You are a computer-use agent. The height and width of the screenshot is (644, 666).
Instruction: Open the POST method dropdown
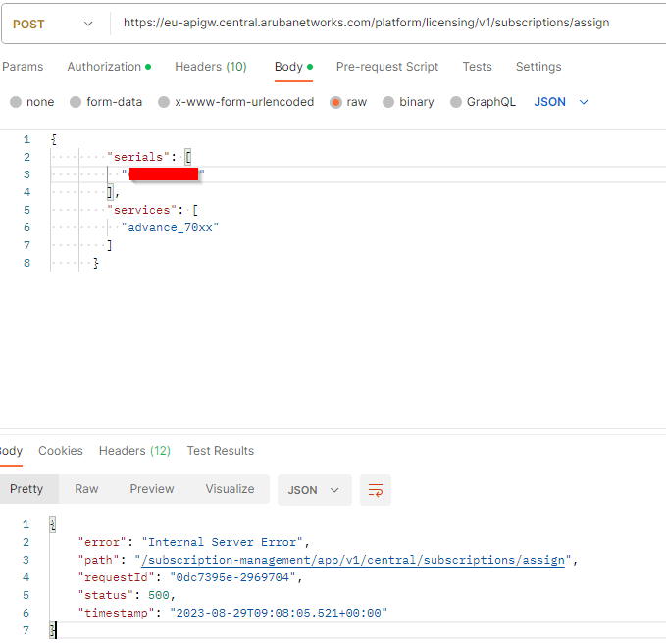[x=53, y=24]
